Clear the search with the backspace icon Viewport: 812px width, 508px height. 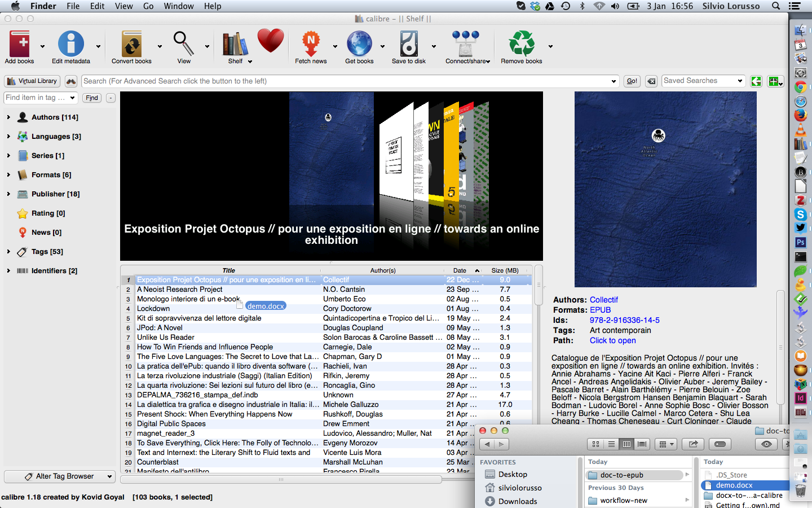(651, 81)
